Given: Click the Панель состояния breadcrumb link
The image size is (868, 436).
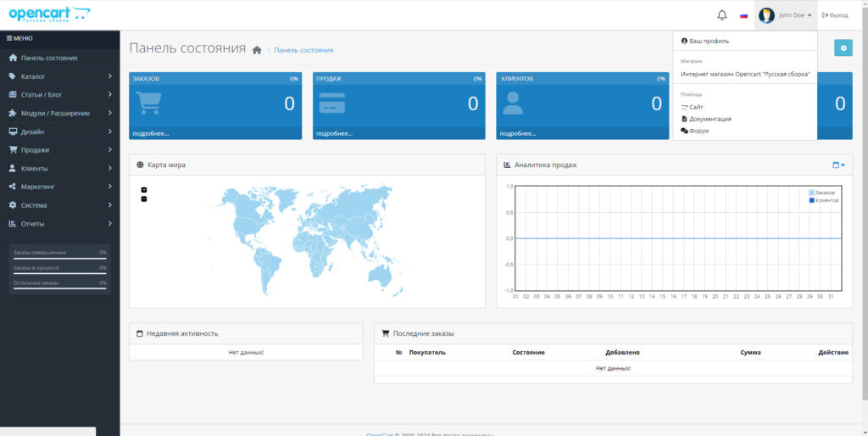Looking at the screenshot, I should pyautogui.click(x=303, y=50).
